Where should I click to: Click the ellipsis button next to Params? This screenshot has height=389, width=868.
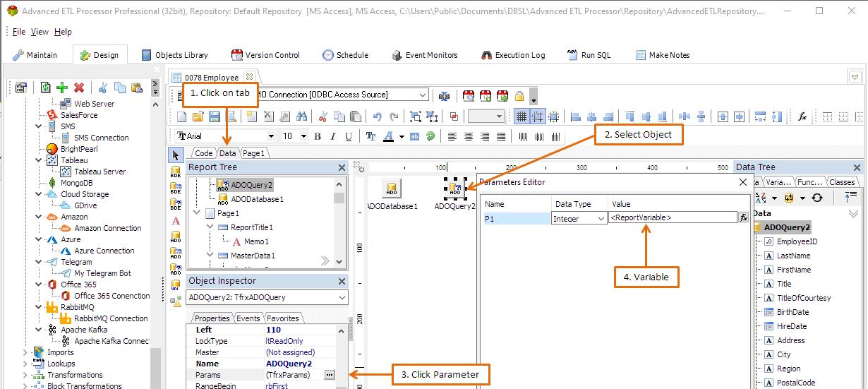click(330, 375)
